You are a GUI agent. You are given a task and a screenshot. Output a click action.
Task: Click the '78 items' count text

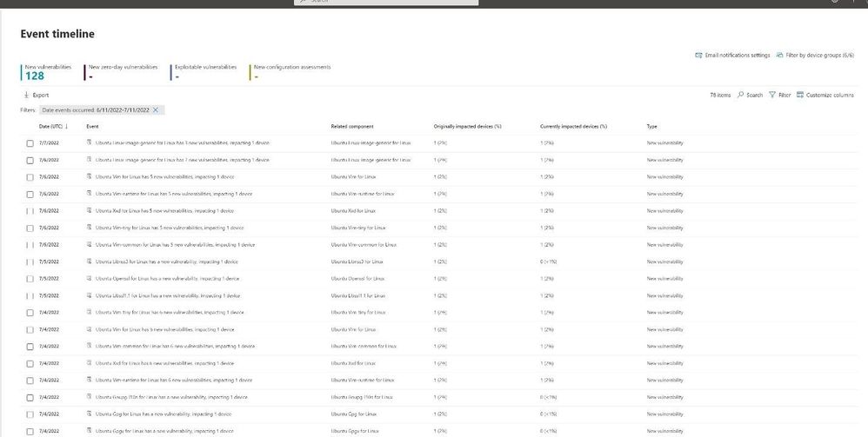720,96
